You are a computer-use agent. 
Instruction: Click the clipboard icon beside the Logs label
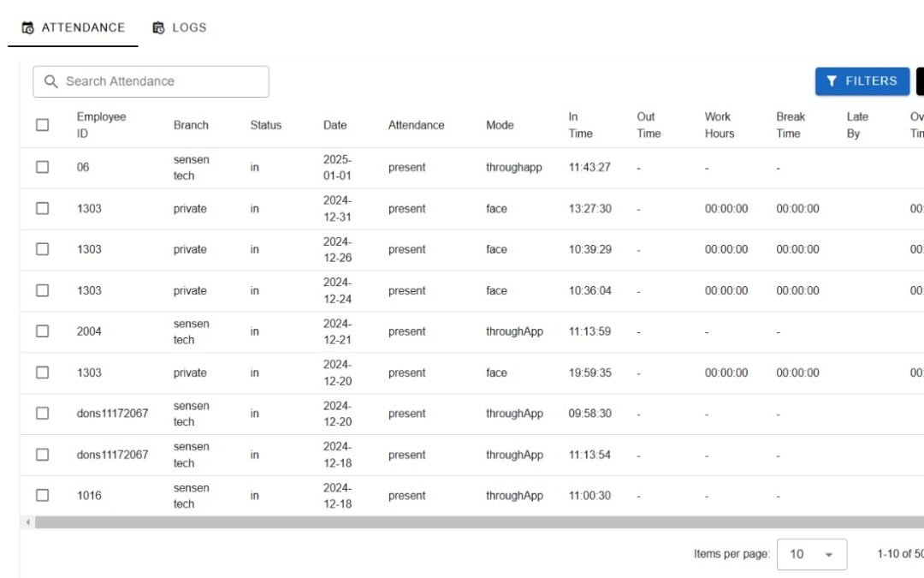coord(158,27)
